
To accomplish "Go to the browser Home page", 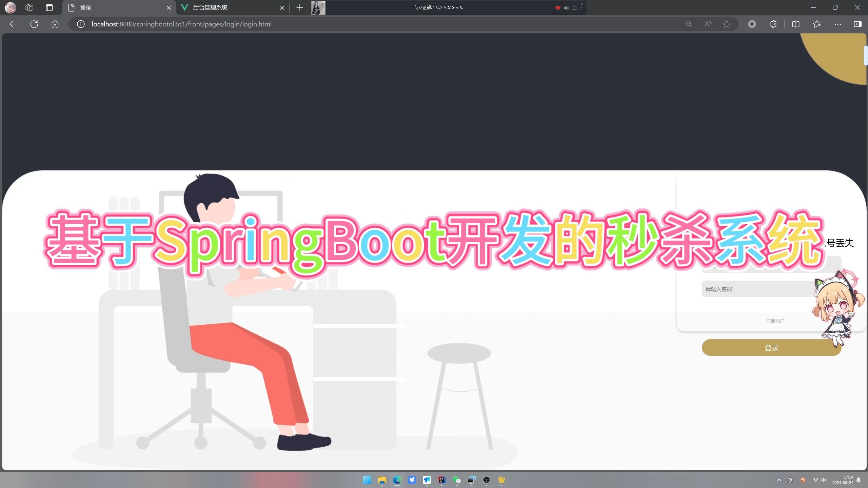I will (55, 24).
